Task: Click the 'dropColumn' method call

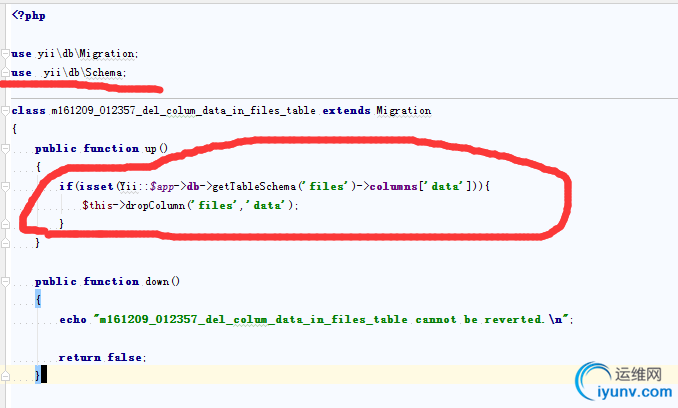Action: tap(155, 205)
